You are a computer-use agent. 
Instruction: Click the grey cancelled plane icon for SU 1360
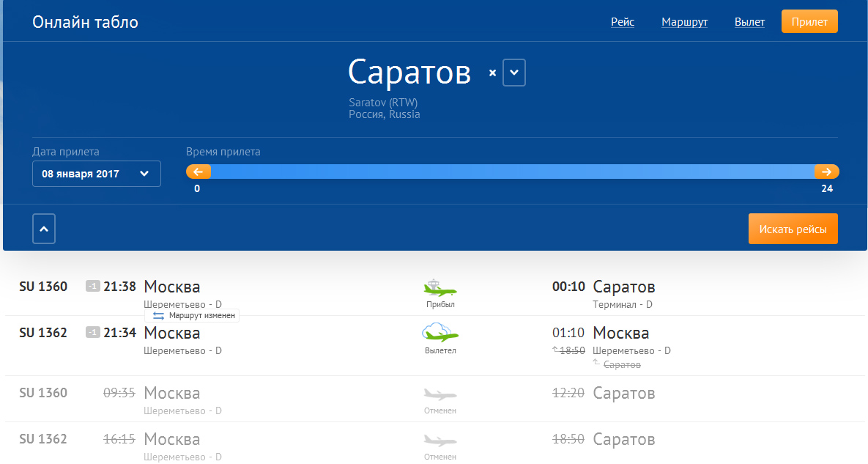point(440,394)
